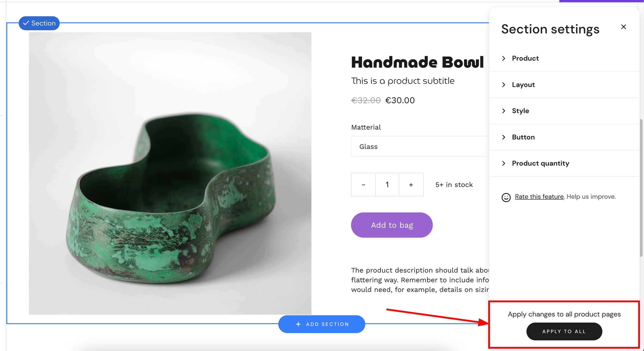Click the quantity number field
Image resolution: width=644 pixels, height=351 pixels.
(x=387, y=185)
